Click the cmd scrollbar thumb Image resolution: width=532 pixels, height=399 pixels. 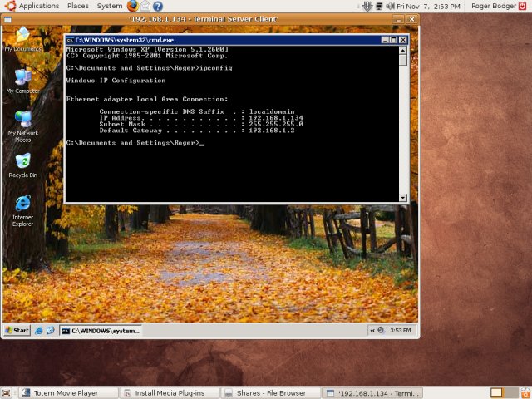(x=402, y=60)
